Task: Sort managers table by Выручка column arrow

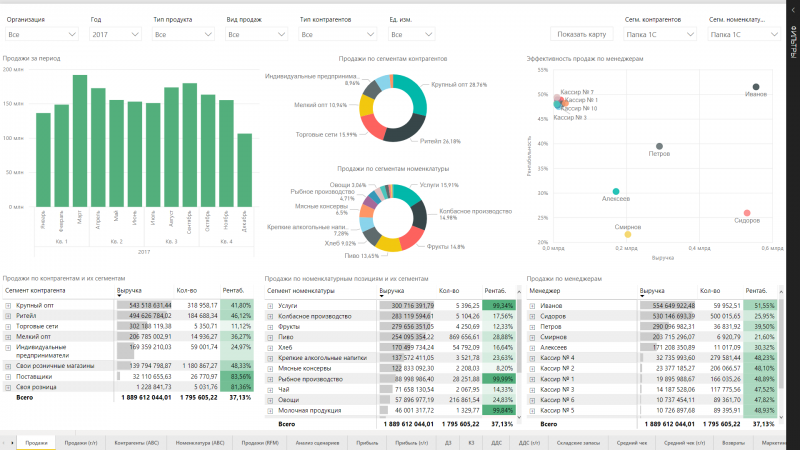Action: pyautogui.click(x=643, y=294)
